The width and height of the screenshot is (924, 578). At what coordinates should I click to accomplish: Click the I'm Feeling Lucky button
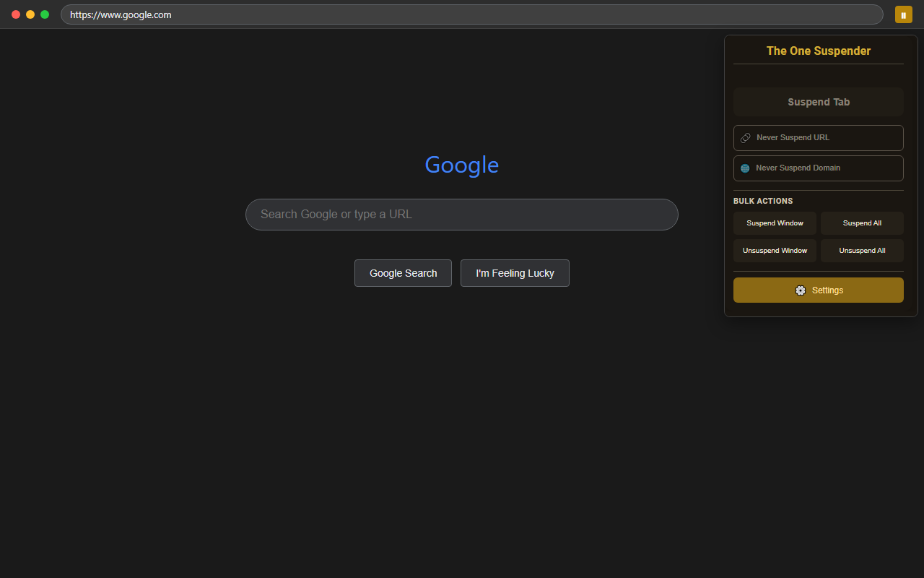click(x=515, y=273)
